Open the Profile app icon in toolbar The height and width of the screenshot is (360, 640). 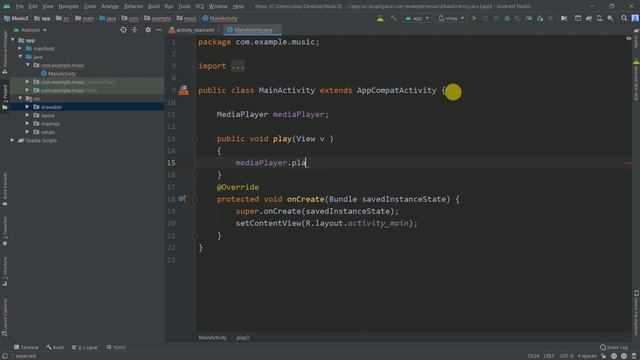(529, 18)
